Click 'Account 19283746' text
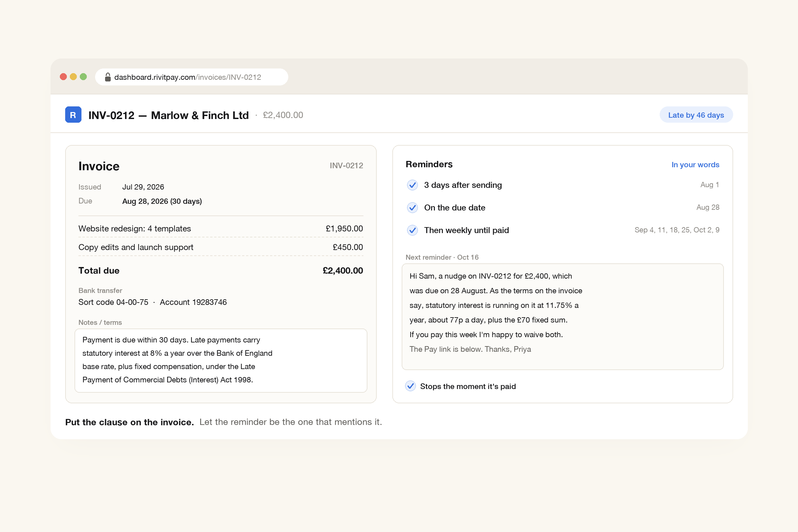The width and height of the screenshot is (798, 532). (193, 302)
